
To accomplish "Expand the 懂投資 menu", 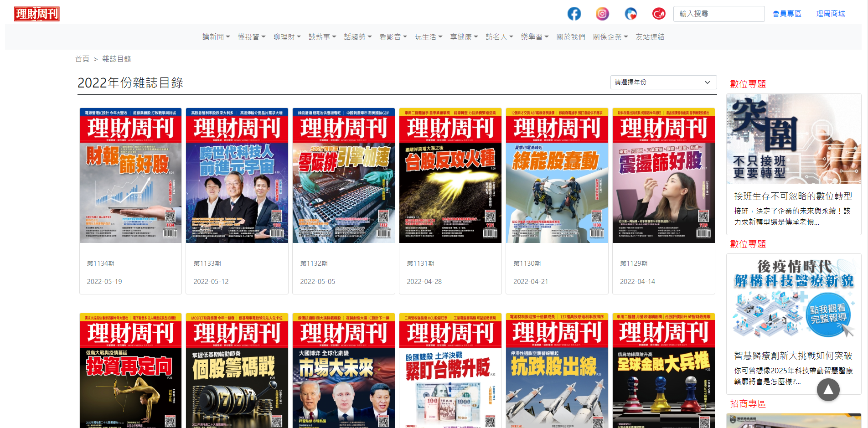I will click(252, 37).
